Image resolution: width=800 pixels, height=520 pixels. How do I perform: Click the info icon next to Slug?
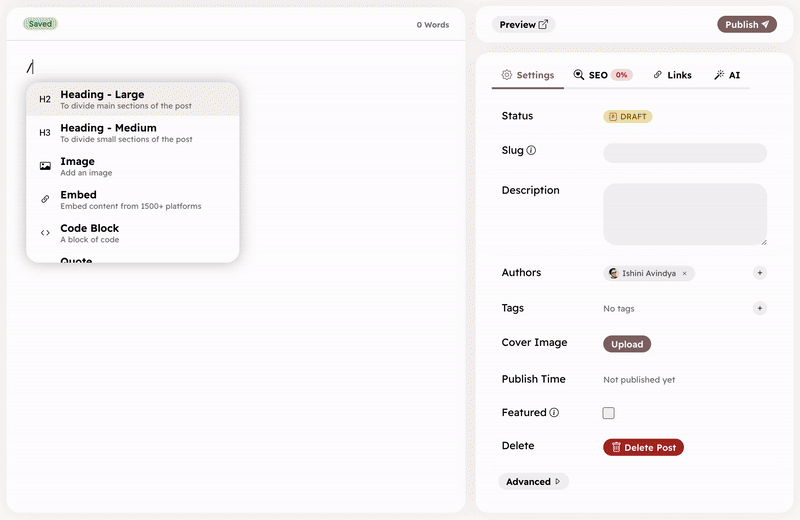[x=531, y=151]
